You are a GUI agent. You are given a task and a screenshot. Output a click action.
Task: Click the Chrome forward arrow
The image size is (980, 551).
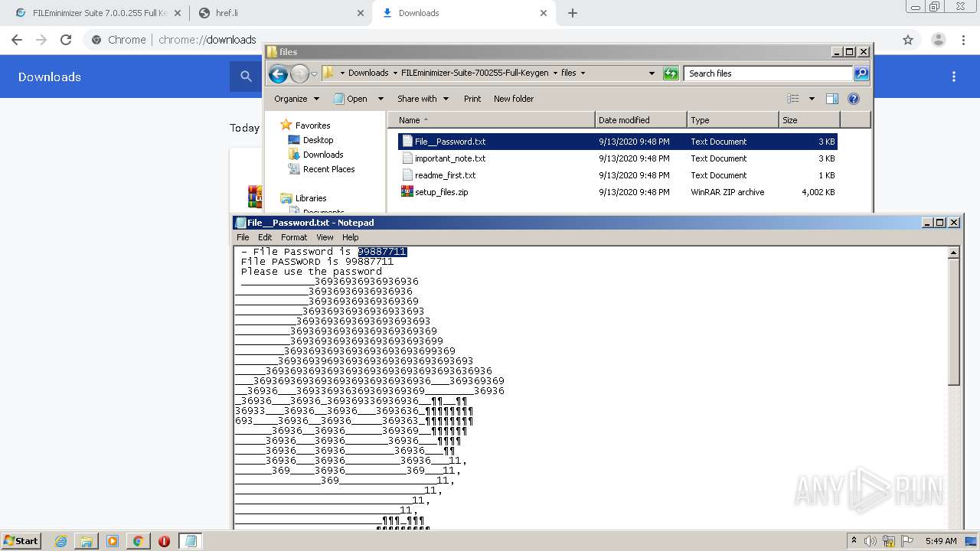(x=41, y=40)
